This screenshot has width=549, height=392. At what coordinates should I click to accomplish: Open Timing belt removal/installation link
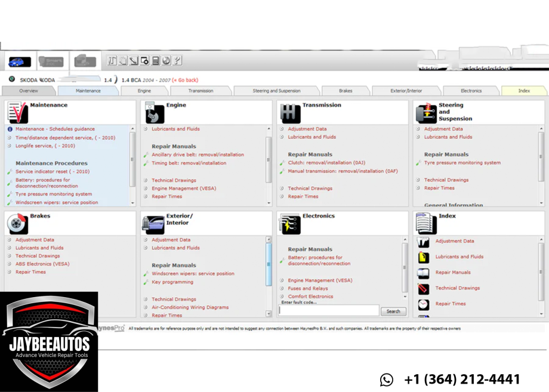[189, 163]
